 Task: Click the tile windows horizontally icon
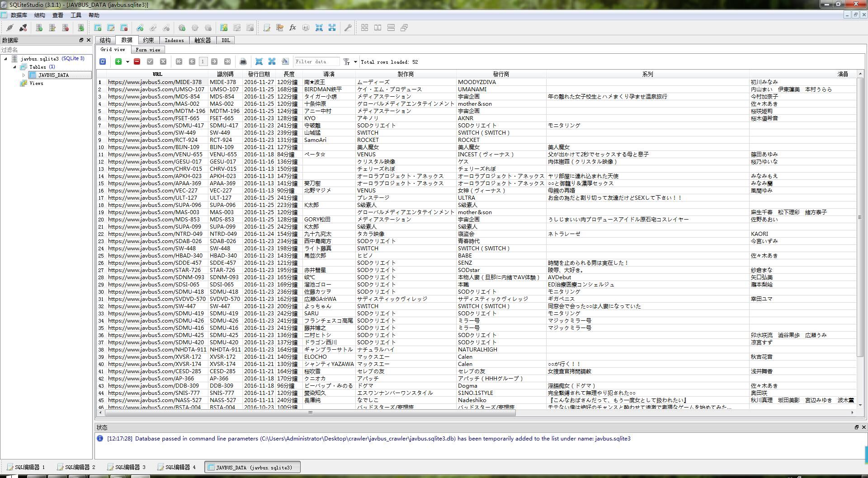click(x=377, y=28)
